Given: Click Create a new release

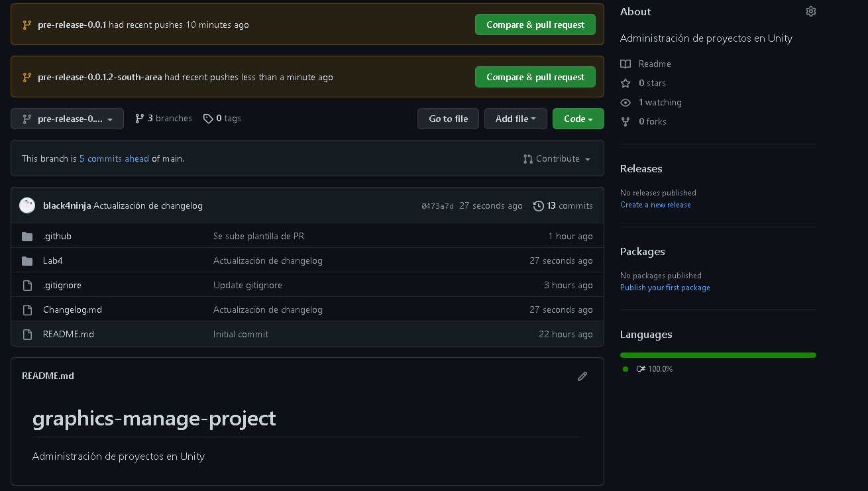Looking at the screenshot, I should (x=655, y=205).
